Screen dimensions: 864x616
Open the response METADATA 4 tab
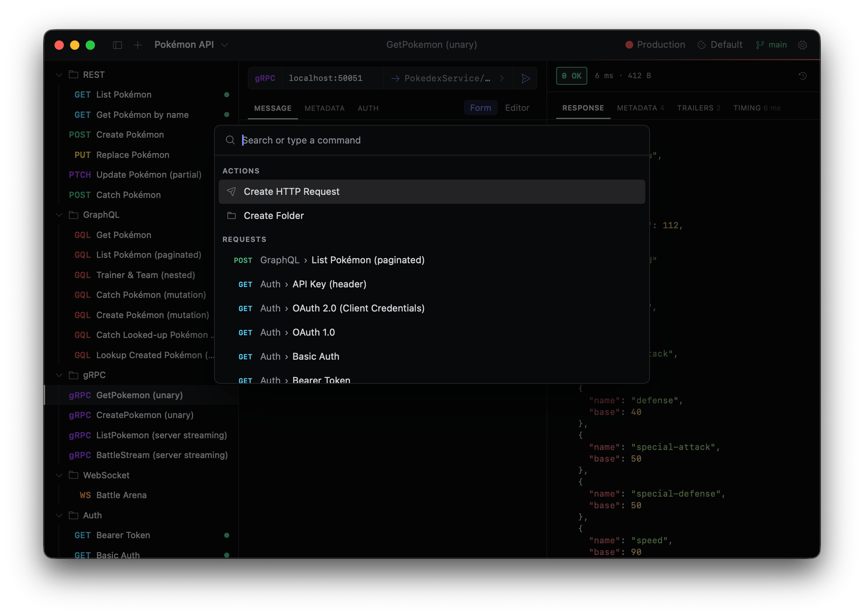pos(641,108)
